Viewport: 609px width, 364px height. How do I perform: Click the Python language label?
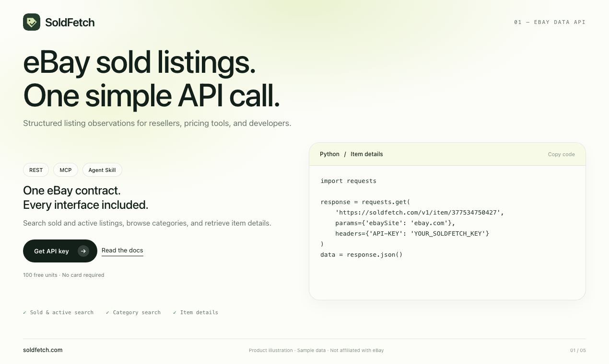pos(329,154)
